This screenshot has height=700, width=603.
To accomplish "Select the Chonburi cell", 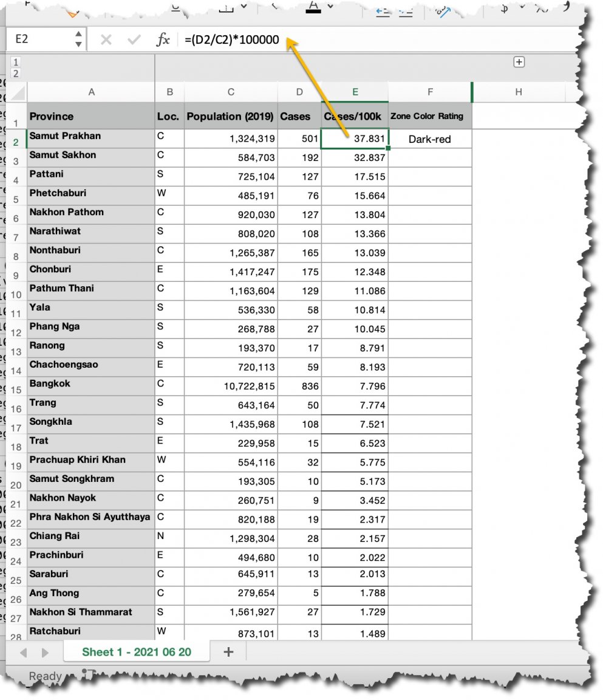I will coord(91,272).
